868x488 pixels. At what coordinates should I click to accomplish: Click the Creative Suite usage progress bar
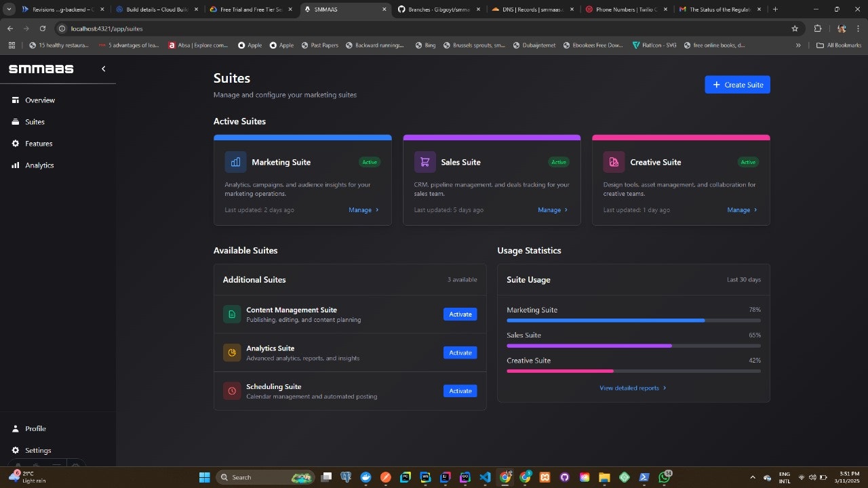(633, 371)
